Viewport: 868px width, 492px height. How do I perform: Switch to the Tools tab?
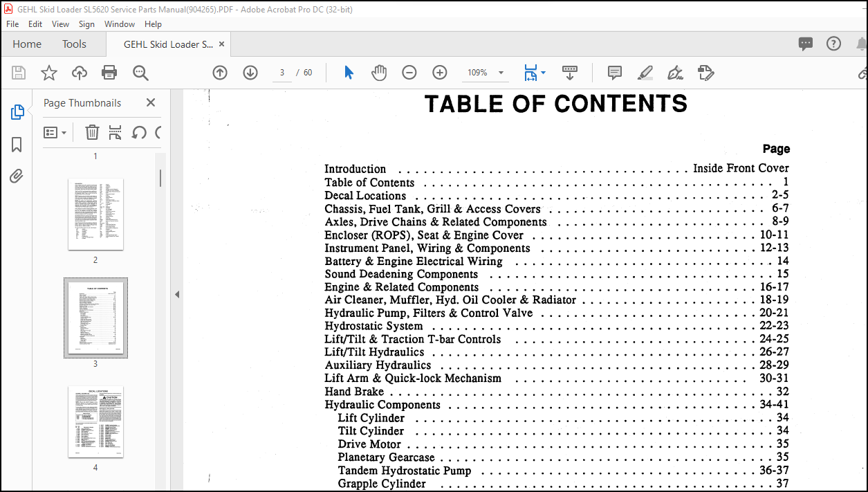74,44
